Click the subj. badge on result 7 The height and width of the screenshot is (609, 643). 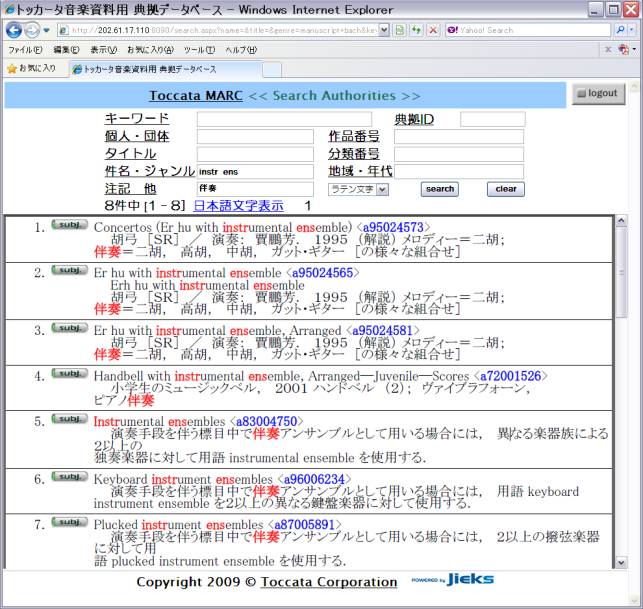click(69, 522)
